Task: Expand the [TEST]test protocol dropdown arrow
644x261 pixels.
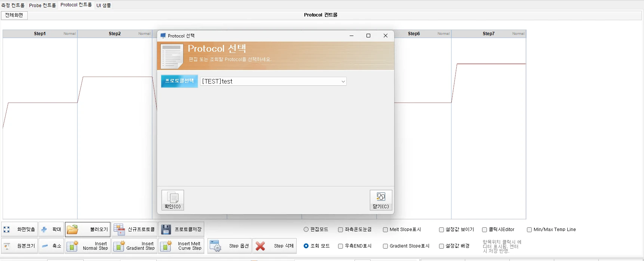Action: click(343, 82)
